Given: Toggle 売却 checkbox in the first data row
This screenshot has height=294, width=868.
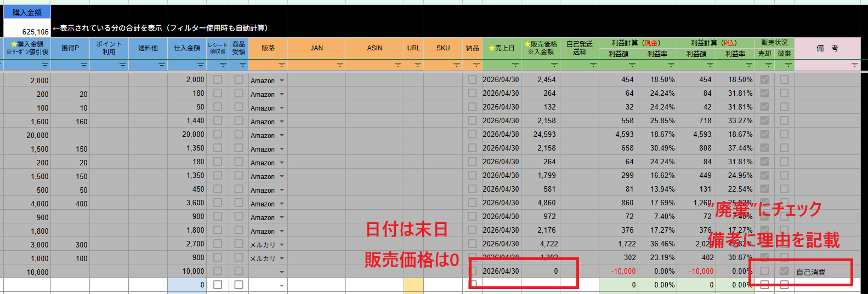Looking at the screenshot, I should (x=764, y=79).
